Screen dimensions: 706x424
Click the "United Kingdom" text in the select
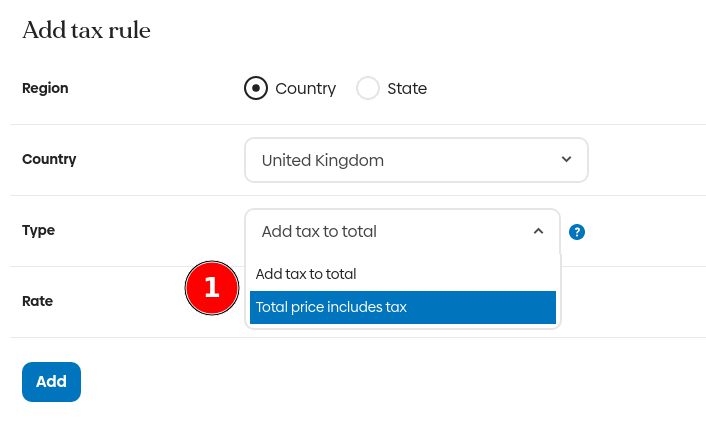pyautogui.click(x=322, y=160)
